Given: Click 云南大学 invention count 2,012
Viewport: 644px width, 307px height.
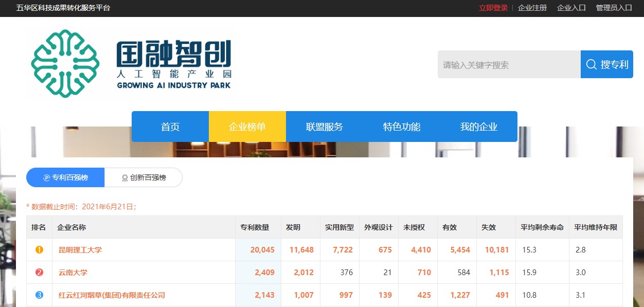Looking at the screenshot, I should 304,273.
